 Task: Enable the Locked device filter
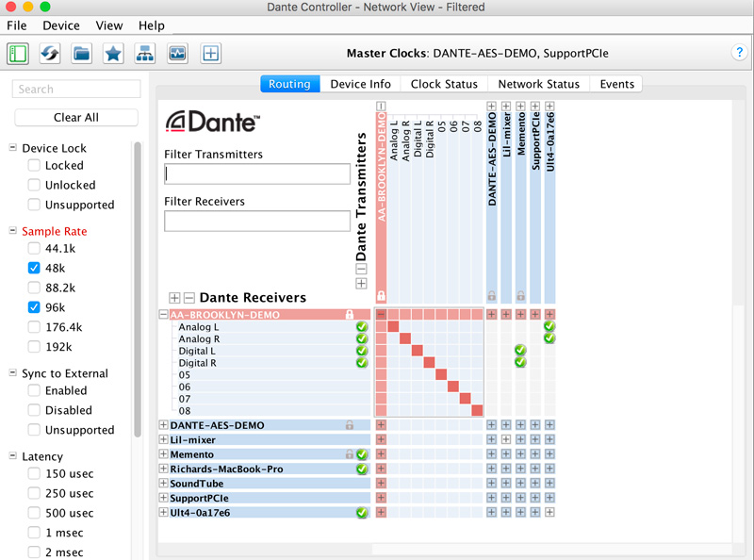34,166
